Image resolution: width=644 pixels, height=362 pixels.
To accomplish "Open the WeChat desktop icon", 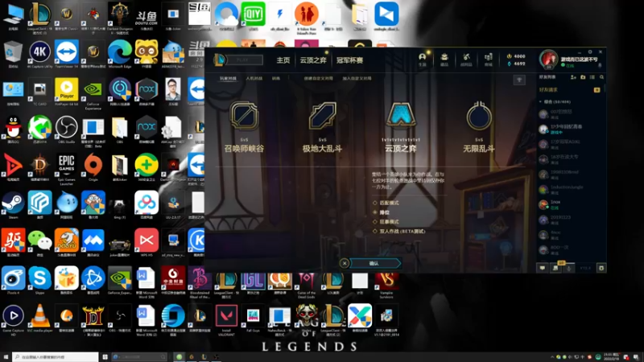I will [x=39, y=243].
